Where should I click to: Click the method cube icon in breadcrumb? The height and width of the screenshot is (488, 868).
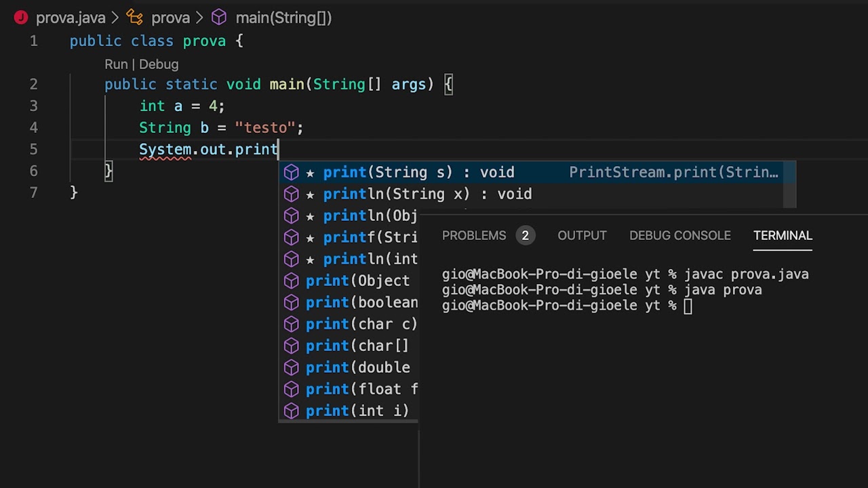click(219, 18)
